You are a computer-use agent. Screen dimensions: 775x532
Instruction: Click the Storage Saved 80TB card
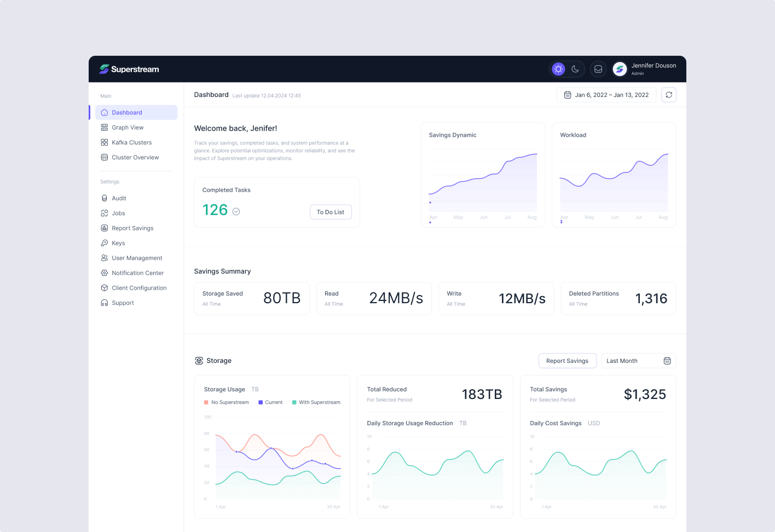(252, 298)
